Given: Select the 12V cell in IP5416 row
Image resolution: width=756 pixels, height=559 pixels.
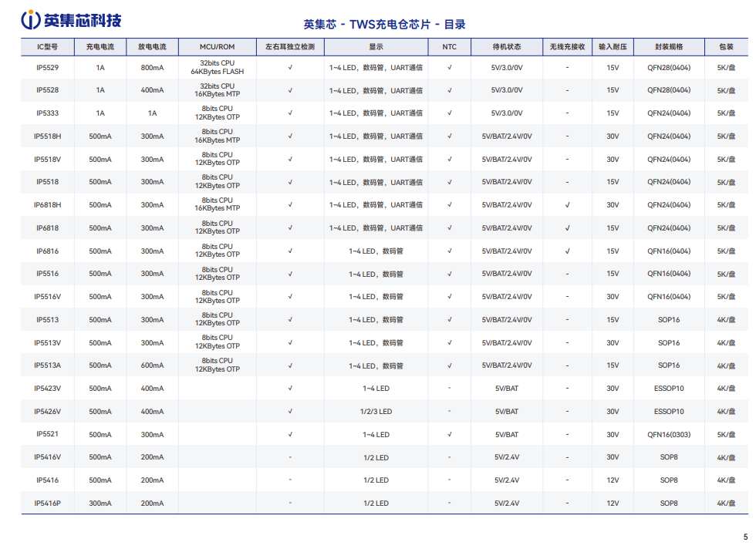Looking at the screenshot, I should coord(613,480).
